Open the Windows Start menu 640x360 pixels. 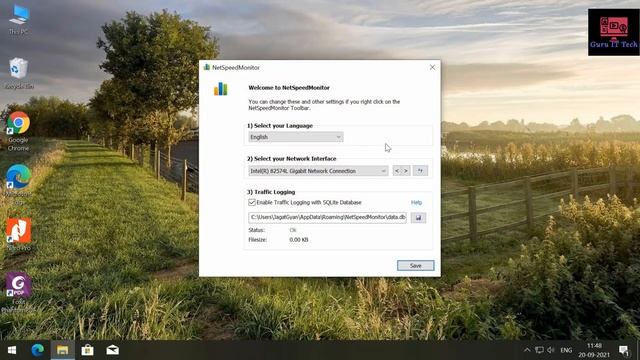[x=12, y=350]
